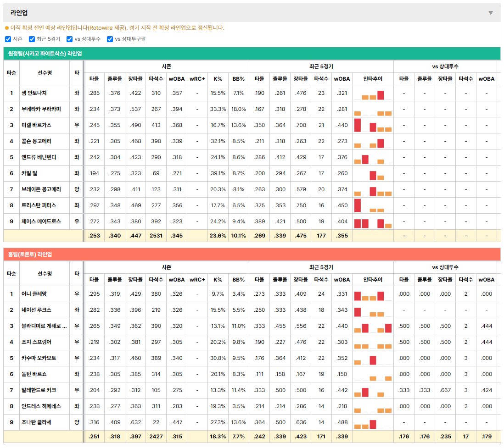The image size is (504, 448).
Task: Click the hit trend bars for 미겔 바르가스
Action: 373,125
